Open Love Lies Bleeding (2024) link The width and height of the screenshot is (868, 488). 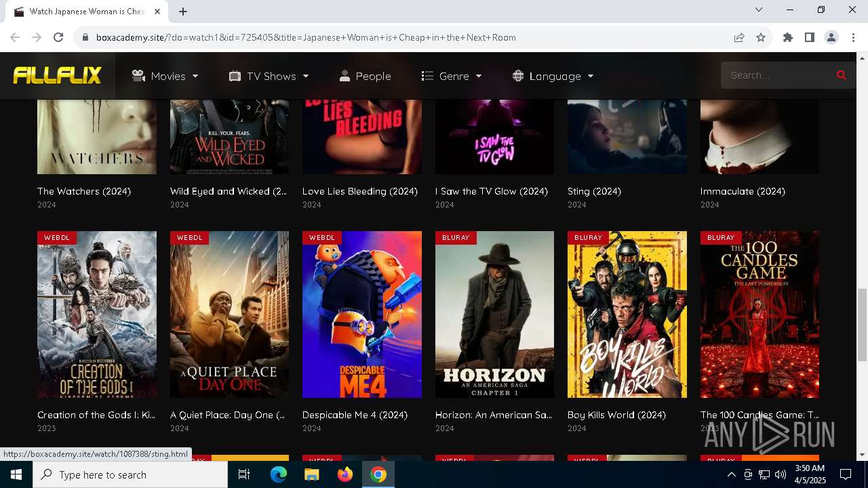(360, 191)
